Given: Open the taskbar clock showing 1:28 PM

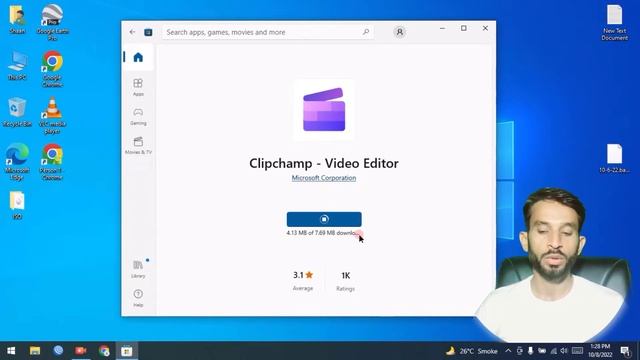Looking at the screenshot, I should pyautogui.click(x=600, y=351).
